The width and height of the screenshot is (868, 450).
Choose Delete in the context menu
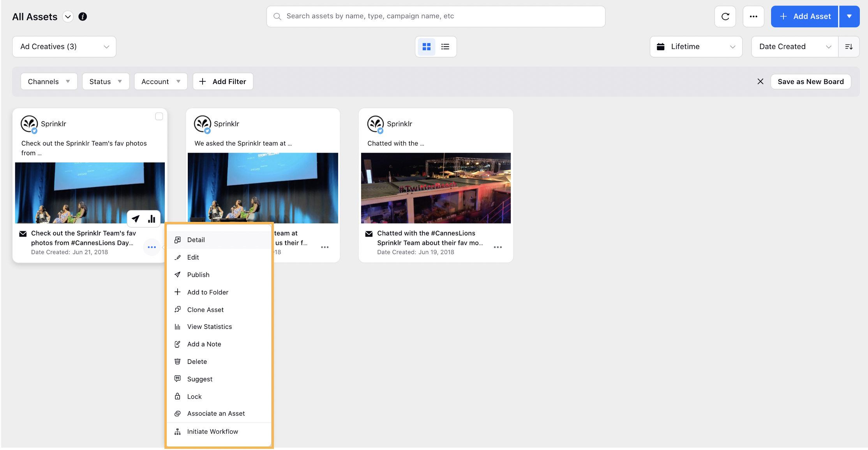click(219, 362)
